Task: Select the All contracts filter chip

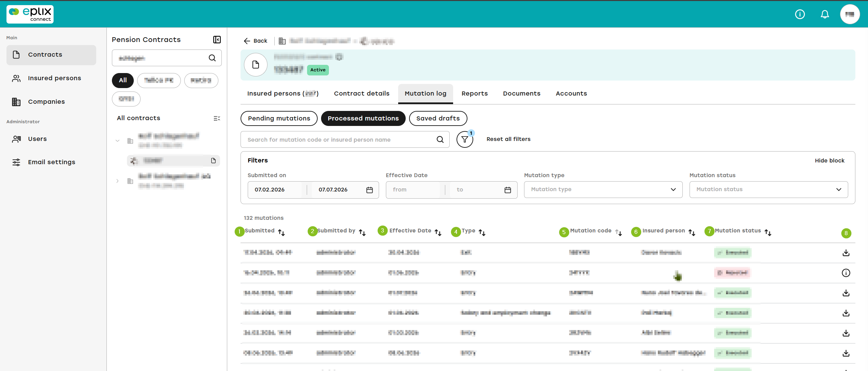Action: [x=123, y=80]
